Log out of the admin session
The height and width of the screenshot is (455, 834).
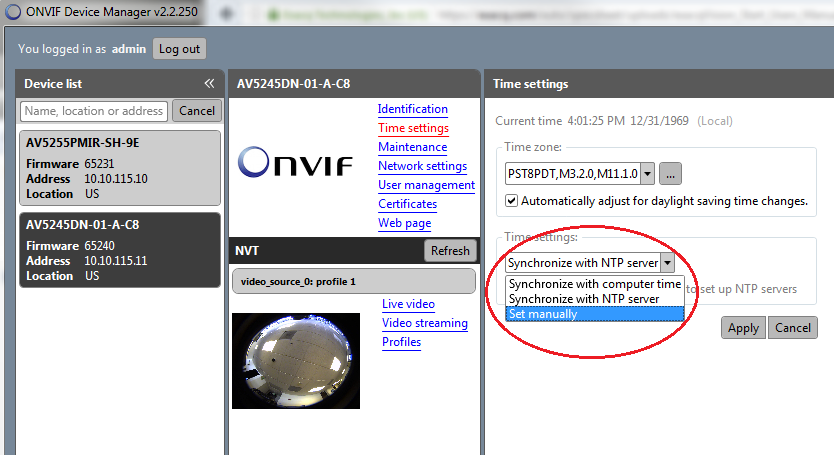(179, 49)
